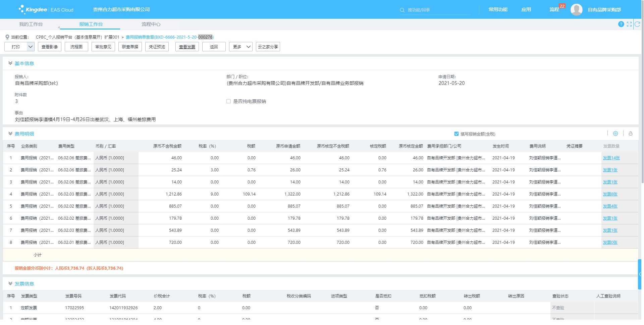Screen dimensions: 644x325
Task: Click the 流程 notifications menu with badge
Action: pos(554,10)
